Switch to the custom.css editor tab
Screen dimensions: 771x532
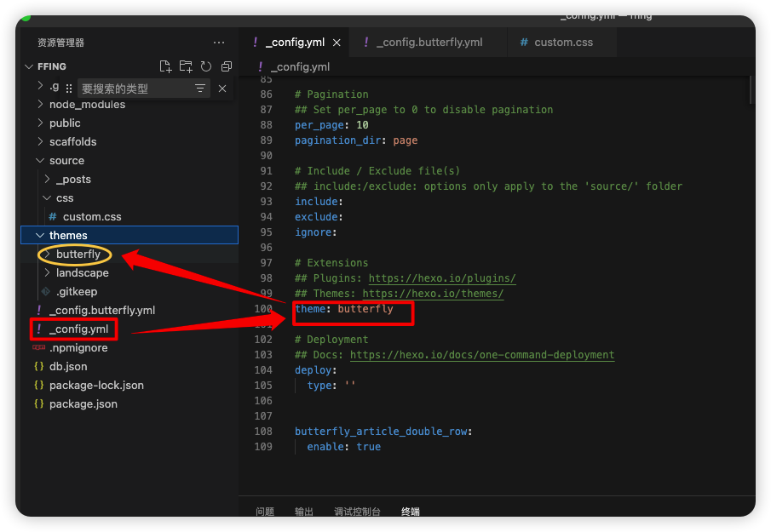(562, 43)
